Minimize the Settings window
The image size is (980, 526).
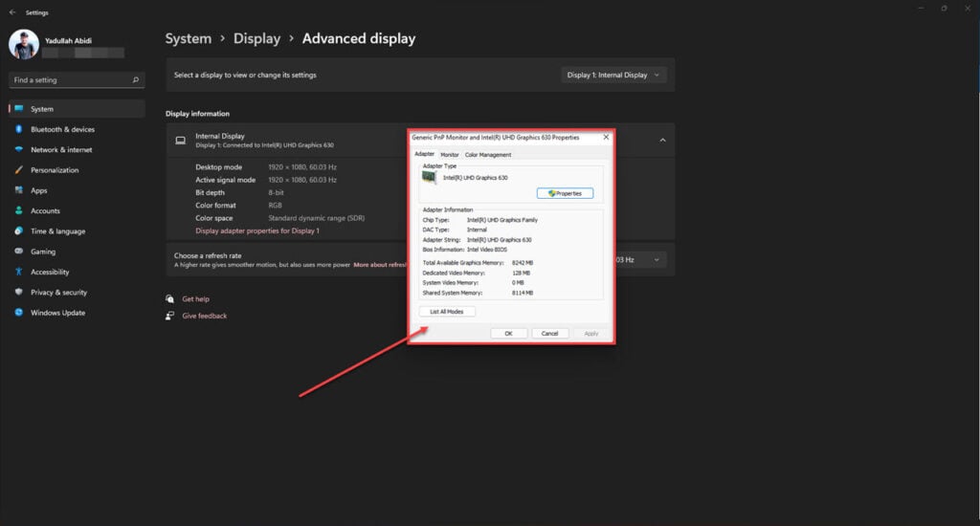click(921, 8)
